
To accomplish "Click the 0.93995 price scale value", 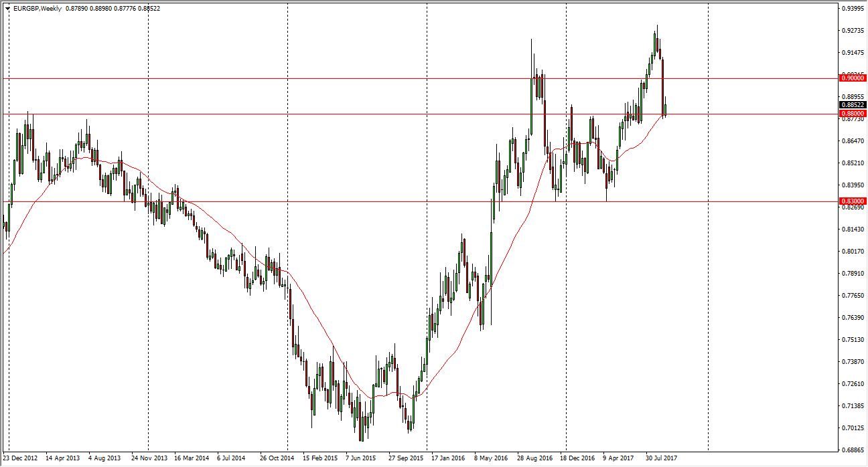I will [x=852, y=9].
